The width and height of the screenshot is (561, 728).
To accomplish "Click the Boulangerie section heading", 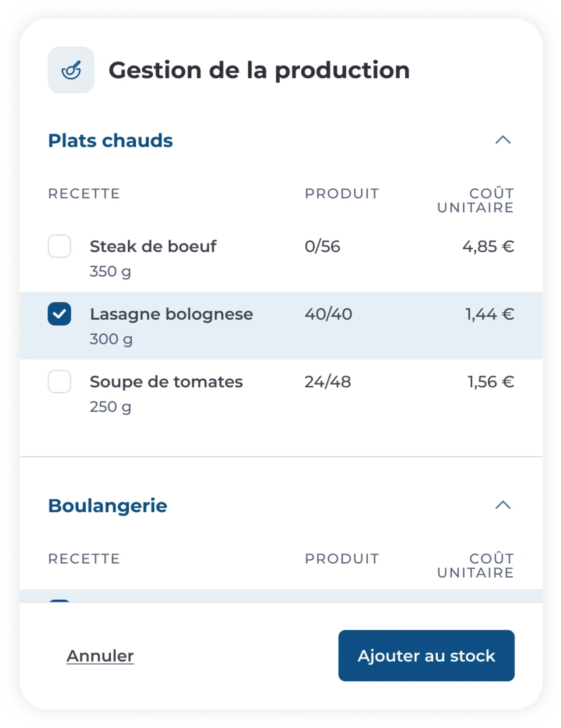I will pos(108,506).
